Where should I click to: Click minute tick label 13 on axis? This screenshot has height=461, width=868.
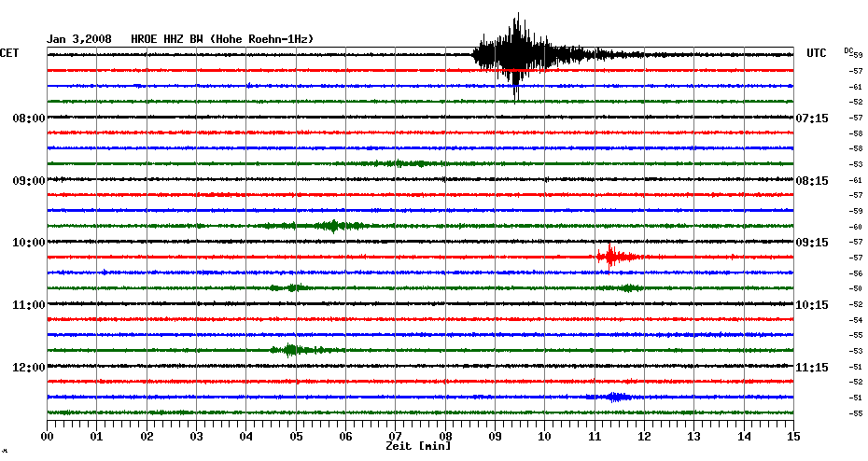(694, 437)
